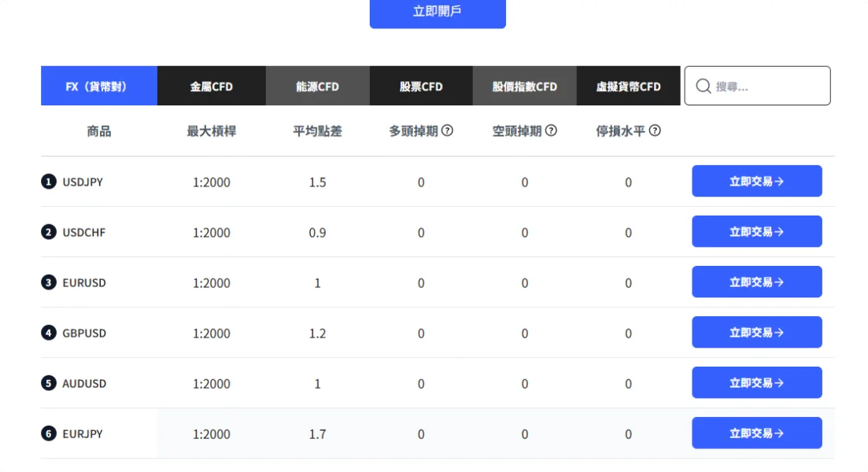
Task: Start trading EURUSD via 立即交易
Action: click(757, 282)
